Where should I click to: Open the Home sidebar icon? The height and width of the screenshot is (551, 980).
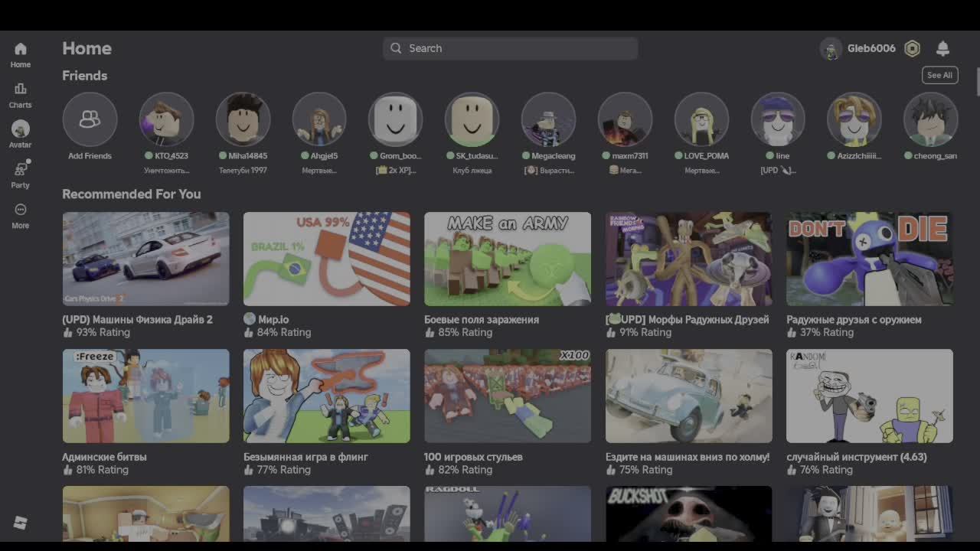21,49
